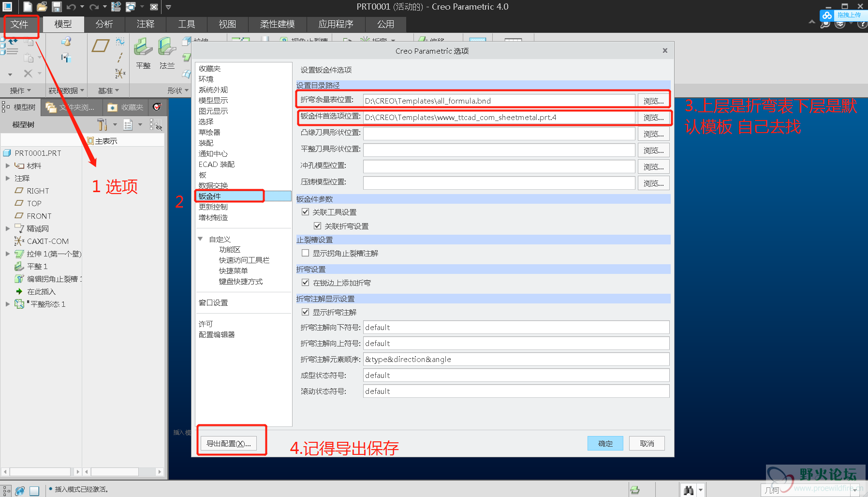Open the 文件 menu
Screen dimensions: 868x497
20,24
